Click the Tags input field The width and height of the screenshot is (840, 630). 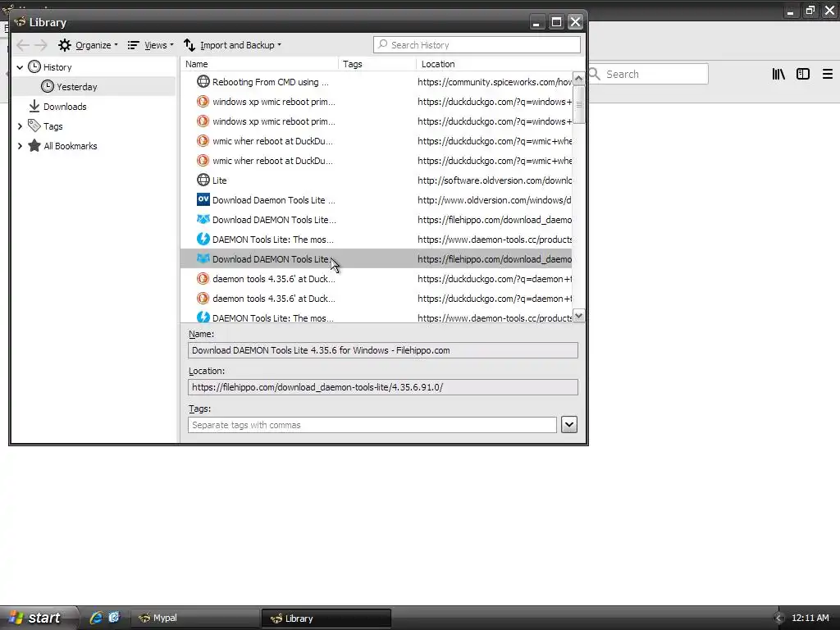(x=372, y=425)
